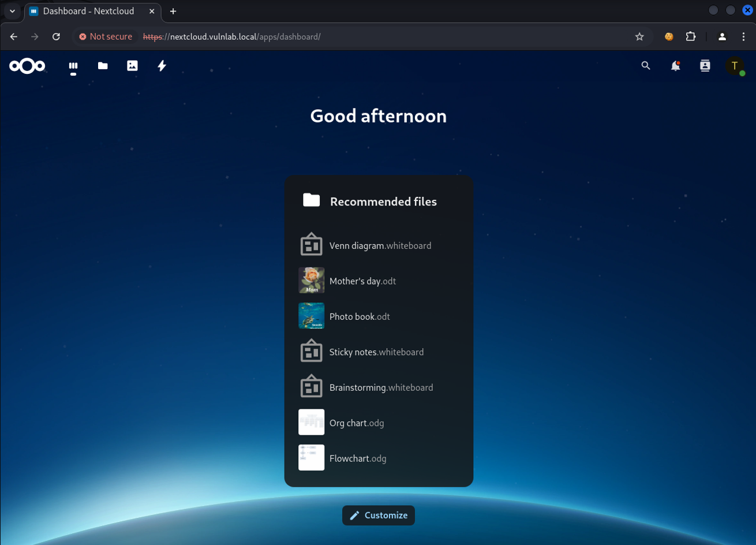756x545 pixels.
Task: Click the Recommended files folder icon
Action: (x=312, y=200)
